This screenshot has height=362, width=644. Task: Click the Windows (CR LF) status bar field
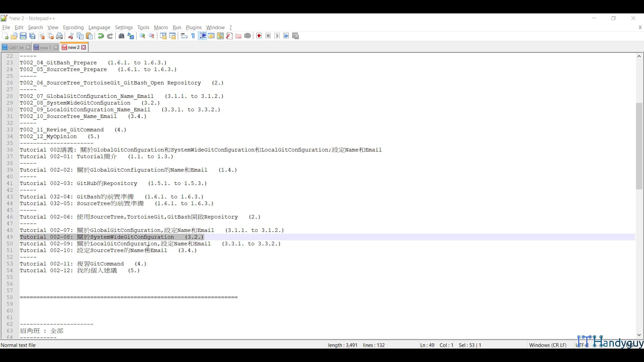pyautogui.click(x=547, y=345)
